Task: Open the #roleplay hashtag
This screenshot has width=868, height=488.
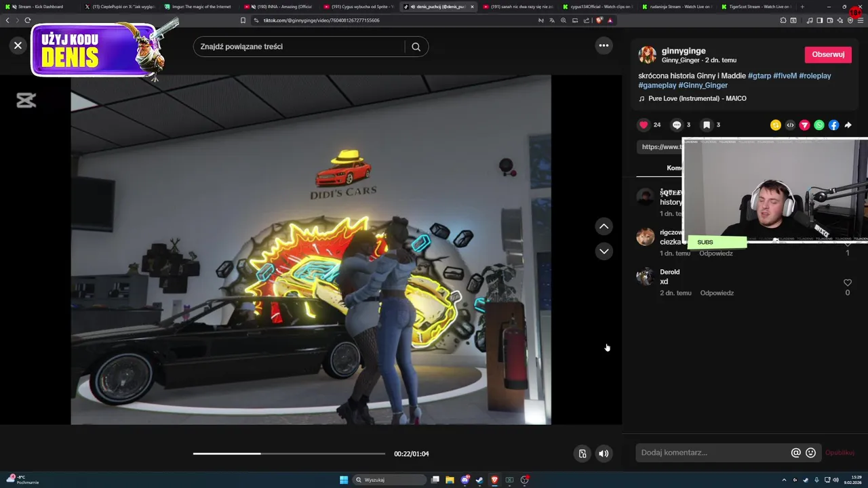Action: pyautogui.click(x=815, y=76)
